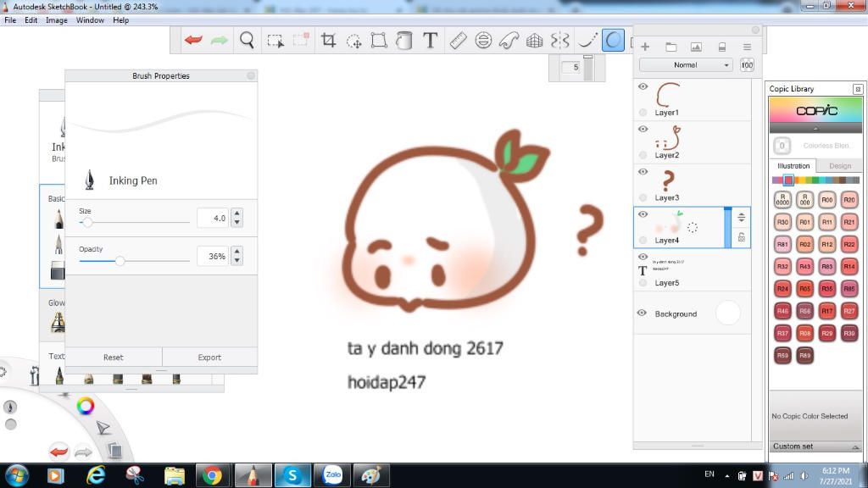The height and width of the screenshot is (488, 868).
Task: Select the Quick Transform tool
Action: (x=353, y=41)
